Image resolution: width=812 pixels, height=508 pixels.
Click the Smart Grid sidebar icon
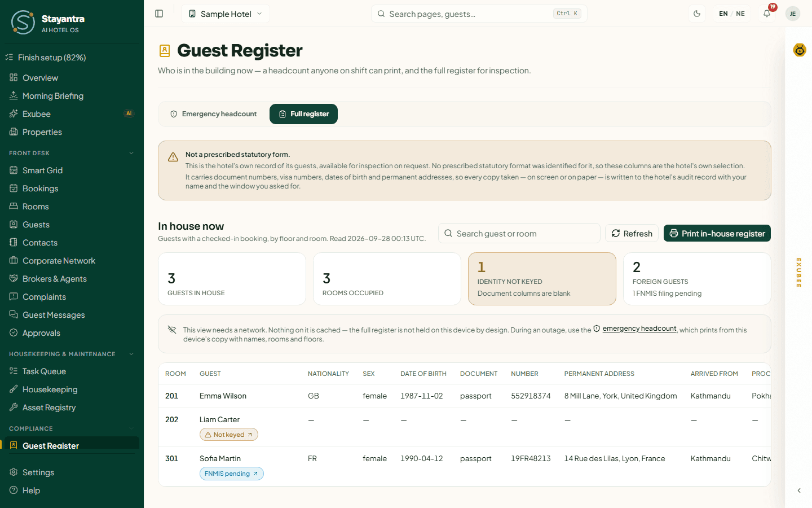coord(14,170)
